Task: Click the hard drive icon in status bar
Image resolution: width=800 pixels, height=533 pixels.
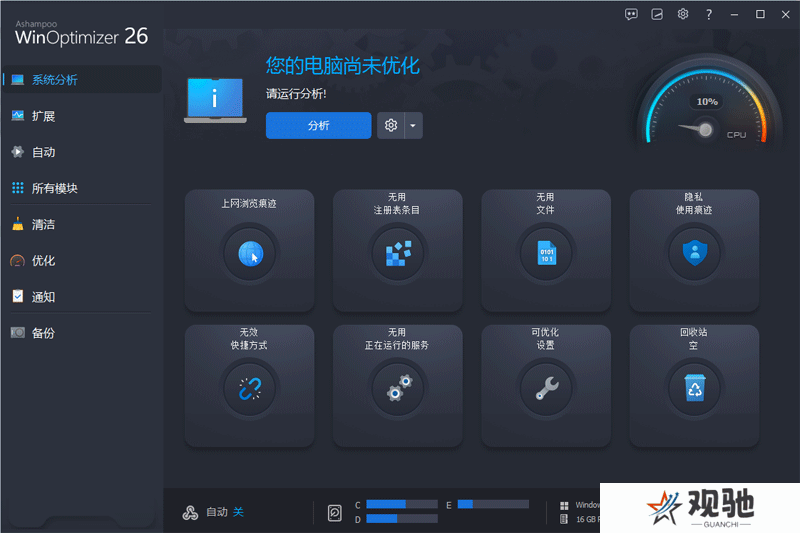Action: pos(335,513)
